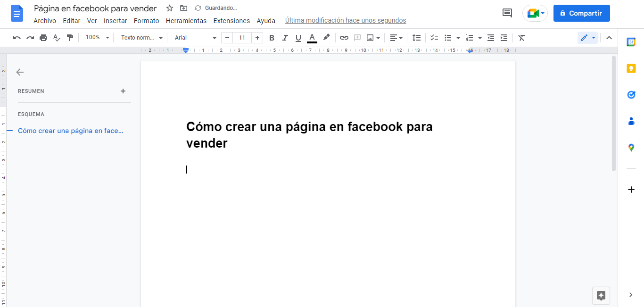644x307 pixels.
Task: Click the move to folder icon
Action: pyautogui.click(x=184, y=8)
